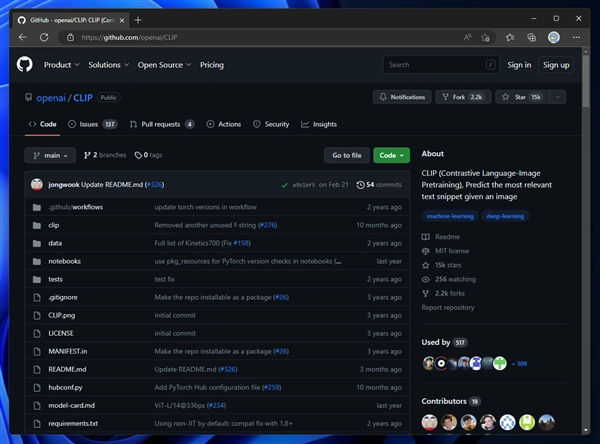Screen dimensions: 600x444
Task: Open browser Collections icon
Action: (x=532, y=37)
